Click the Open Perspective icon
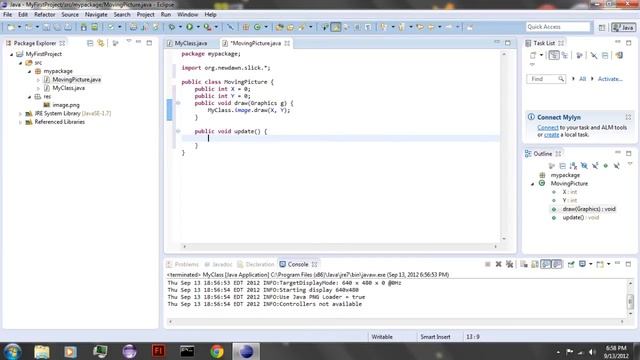640x360 pixels. point(602,27)
